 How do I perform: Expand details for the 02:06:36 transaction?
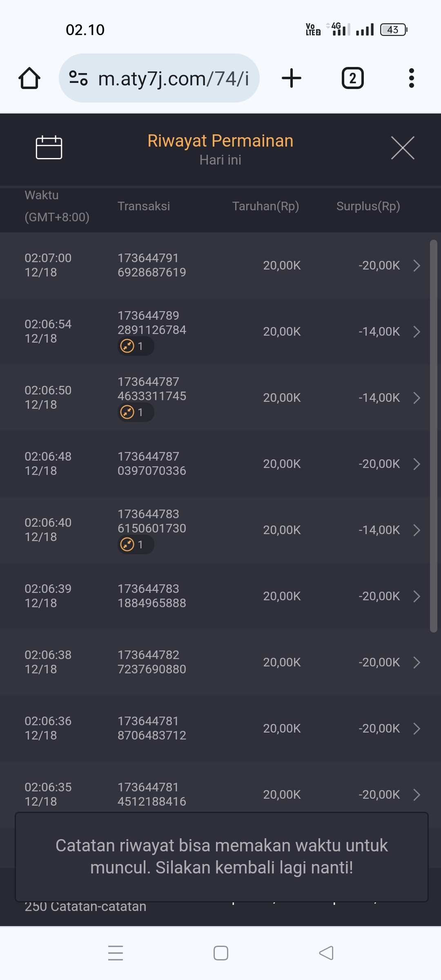click(x=416, y=728)
